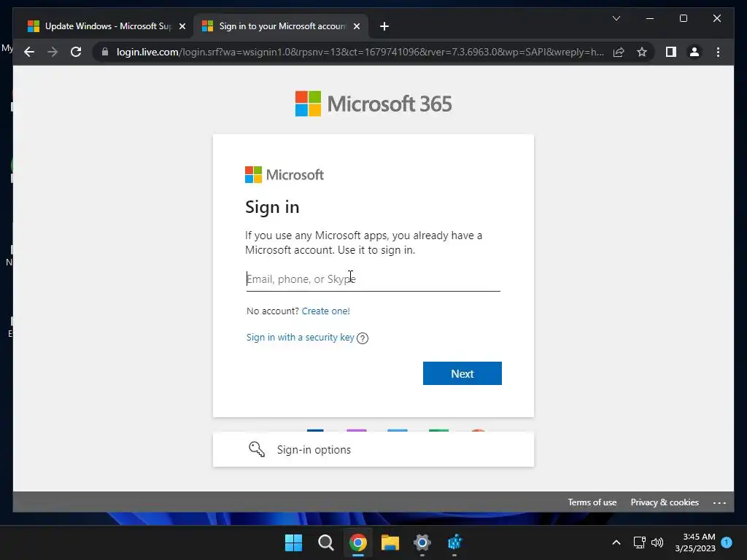Open the Windows Start menu
The width and height of the screenshot is (747, 560).
(293, 542)
